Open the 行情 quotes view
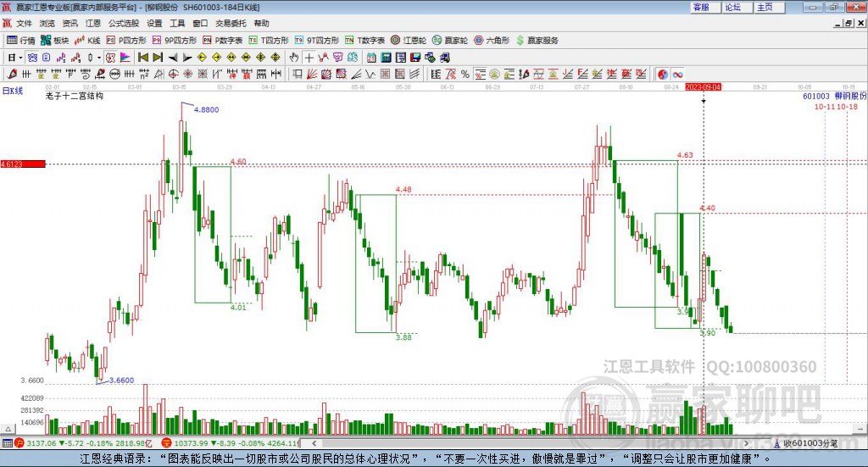868x467 pixels. click(x=21, y=41)
